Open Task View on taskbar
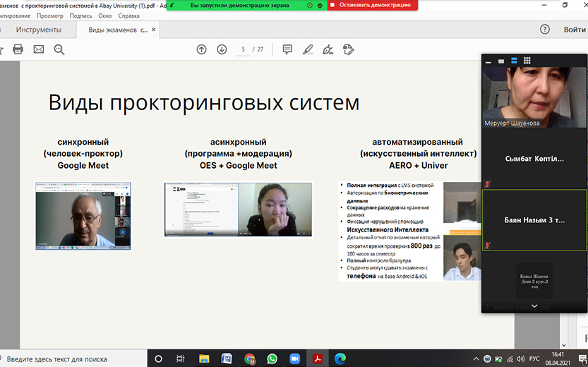588x367 pixels. [181, 359]
